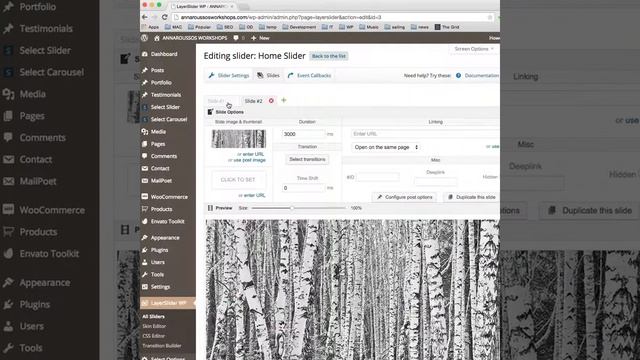Expand the Screen Options panel
This screenshot has width=640, height=360.
coord(474,49)
